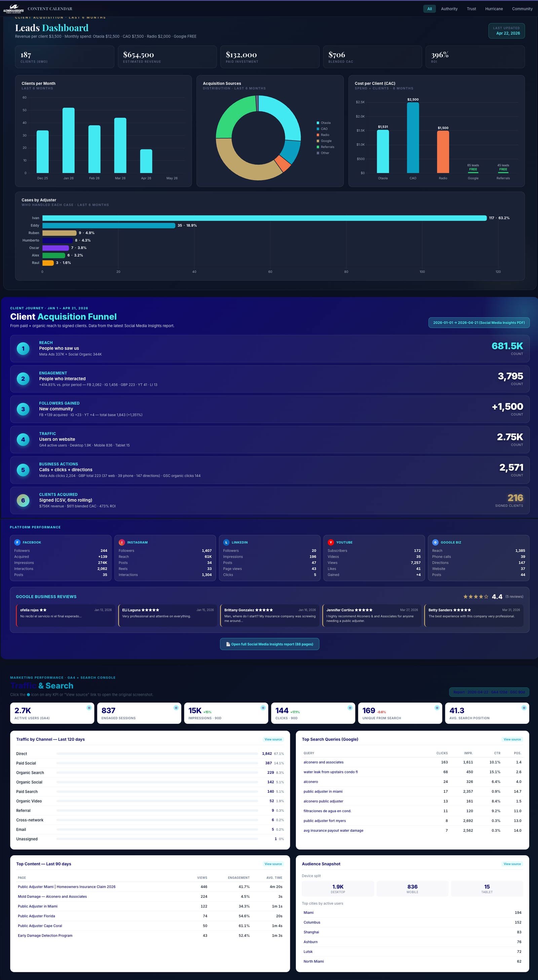The height and width of the screenshot is (980, 538).
Task: Open source dot on Avg. Search Position KPI
Action: tap(524, 708)
